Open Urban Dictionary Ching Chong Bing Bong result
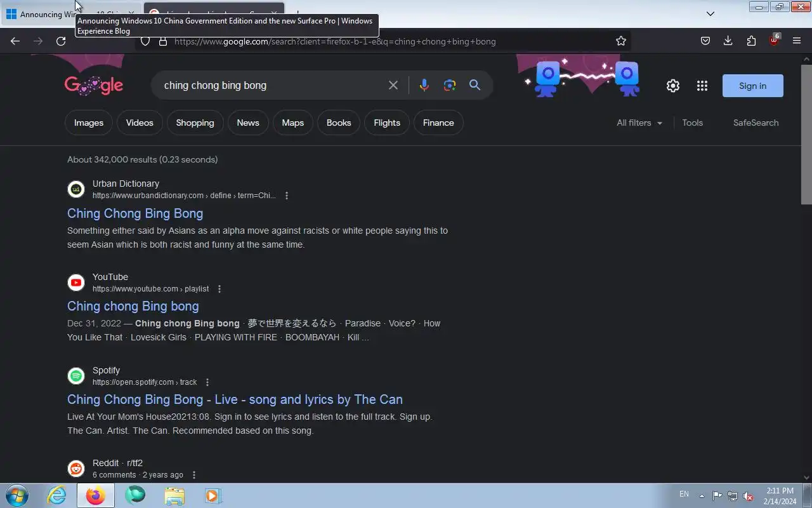This screenshot has height=508, width=812. [x=135, y=213]
